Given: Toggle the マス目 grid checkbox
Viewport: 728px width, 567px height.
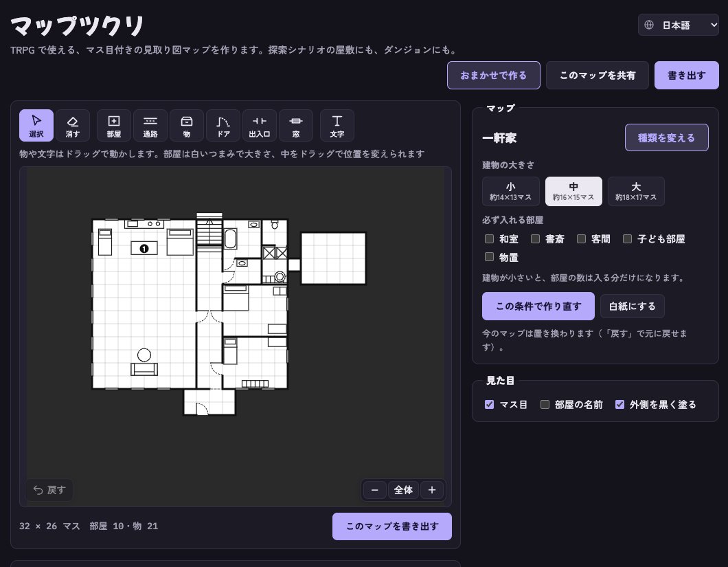Looking at the screenshot, I should click(489, 404).
